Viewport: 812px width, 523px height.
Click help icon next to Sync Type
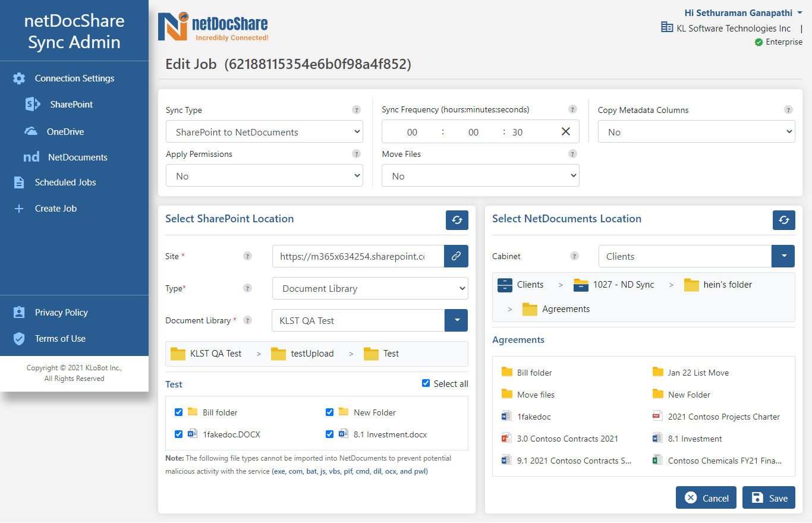[357, 110]
